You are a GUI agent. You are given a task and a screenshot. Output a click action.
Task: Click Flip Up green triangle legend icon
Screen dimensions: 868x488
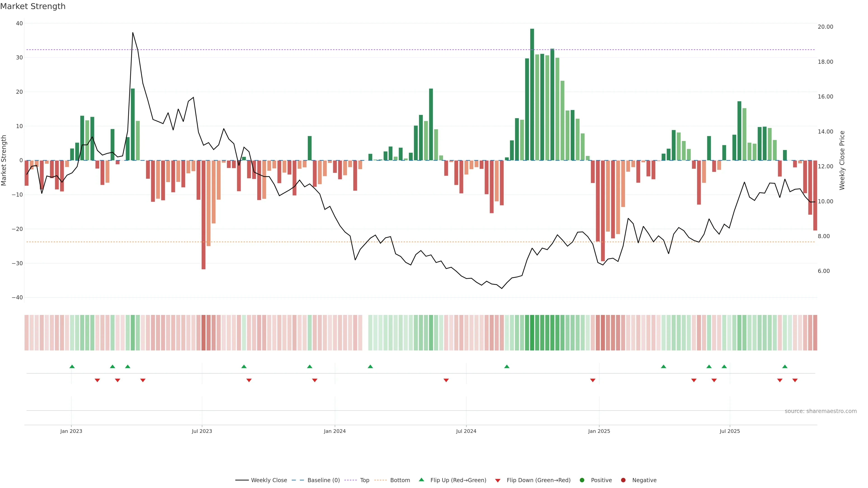coord(421,480)
